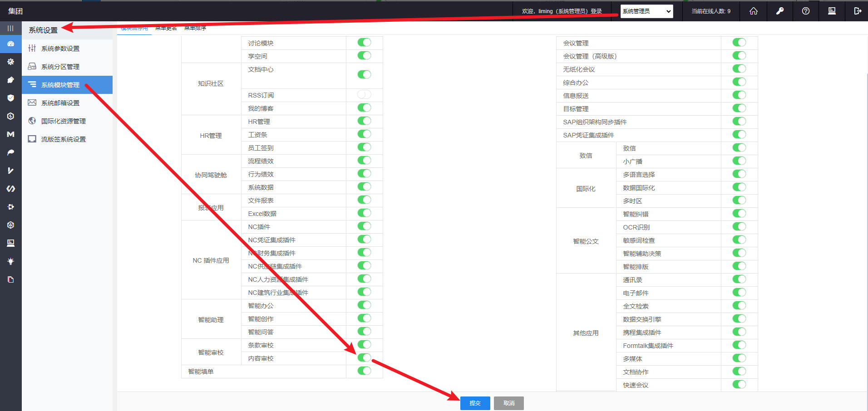Disable the 智能填单 switch
The width and height of the screenshot is (868, 411).
[364, 371]
